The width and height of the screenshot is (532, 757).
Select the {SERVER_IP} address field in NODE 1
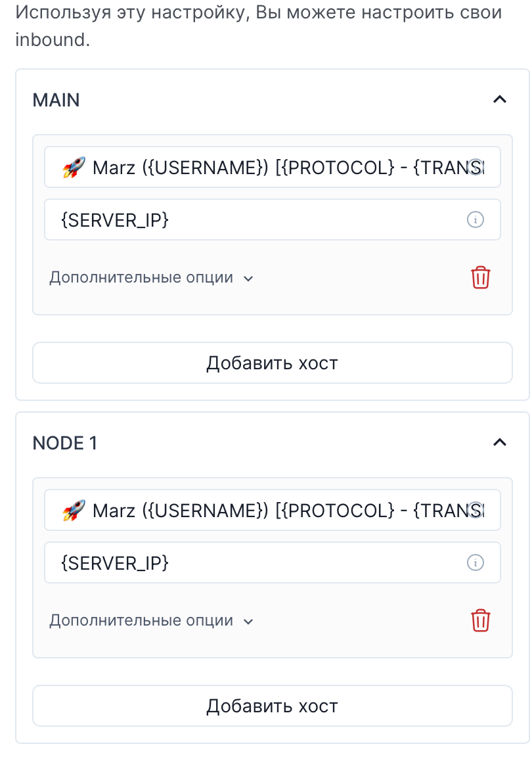tap(273, 562)
